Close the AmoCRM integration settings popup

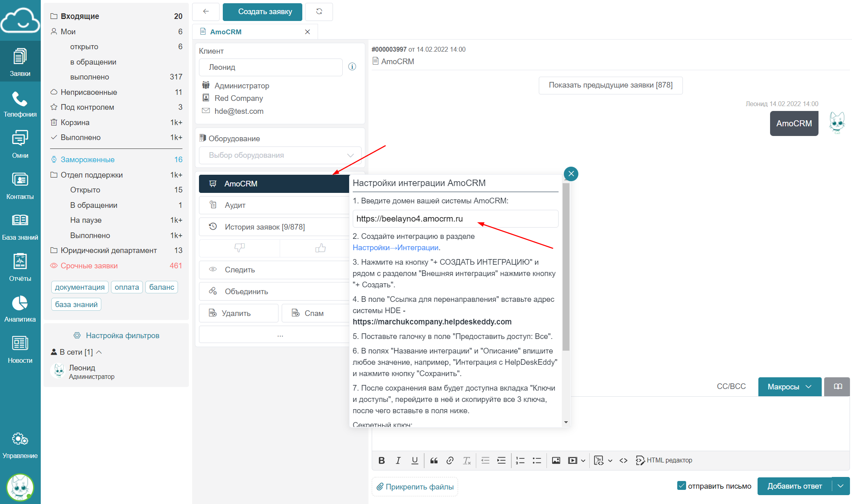tap(571, 174)
